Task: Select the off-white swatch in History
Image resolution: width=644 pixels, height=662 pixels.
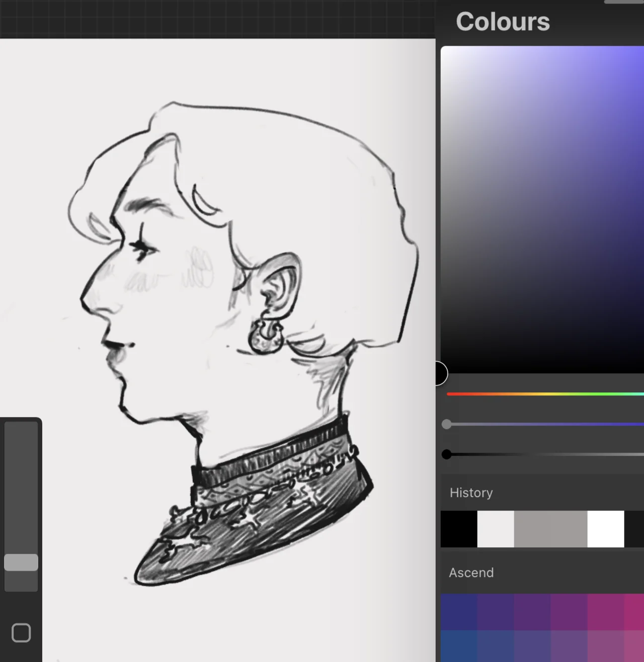Action: (x=496, y=529)
